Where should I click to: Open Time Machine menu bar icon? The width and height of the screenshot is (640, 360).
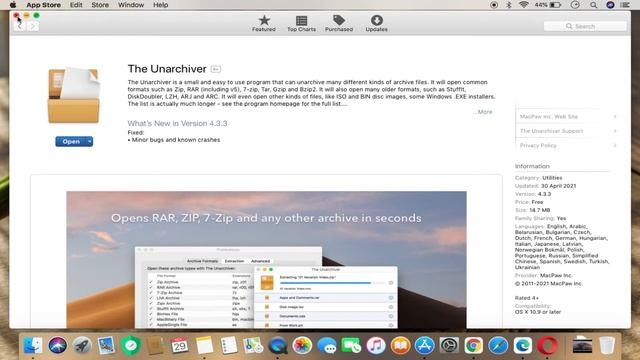click(x=575, y=5)
